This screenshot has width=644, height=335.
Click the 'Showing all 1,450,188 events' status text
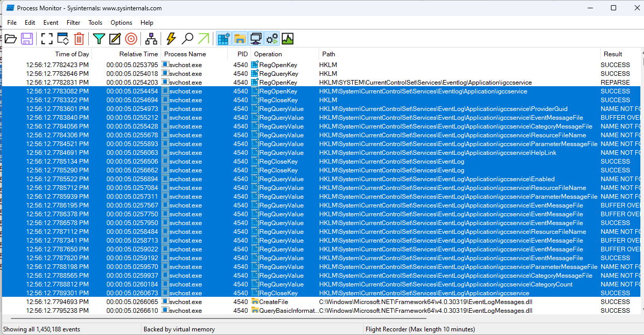[42, 329]
